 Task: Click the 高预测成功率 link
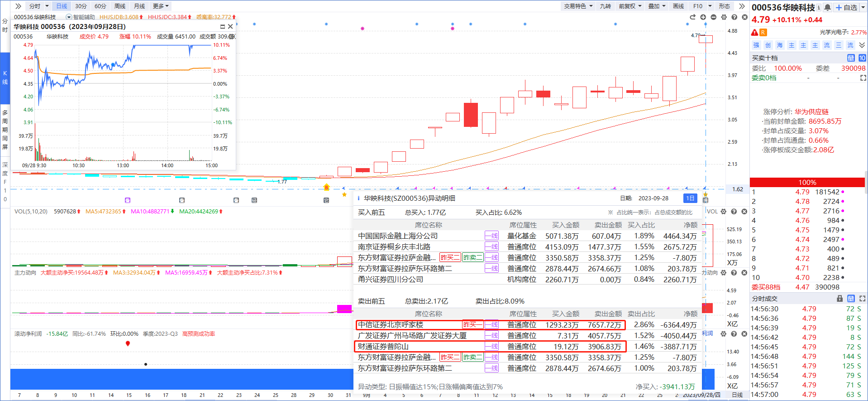point(199,334)
